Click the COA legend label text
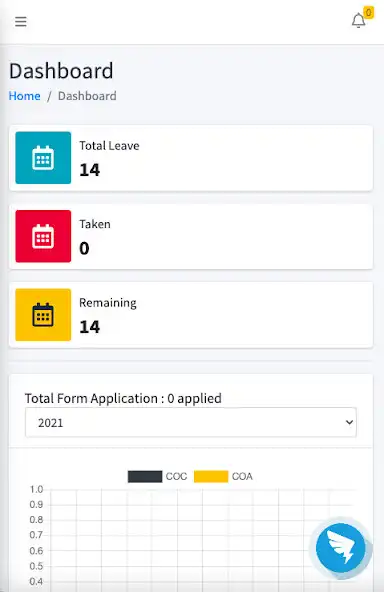This screenshot has width=384, height=592. click(x=242, y=476)
